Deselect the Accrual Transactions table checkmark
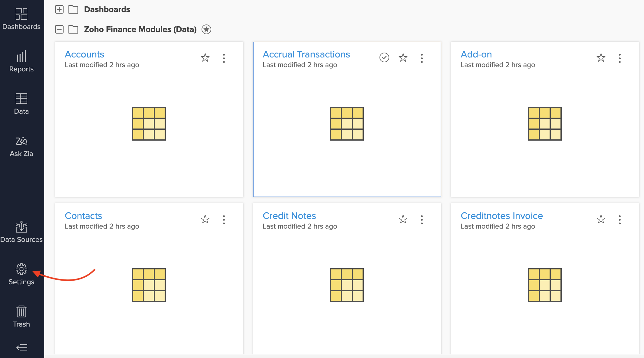The width and height of the screenshot is (644, 358). [x=384, y=57]
